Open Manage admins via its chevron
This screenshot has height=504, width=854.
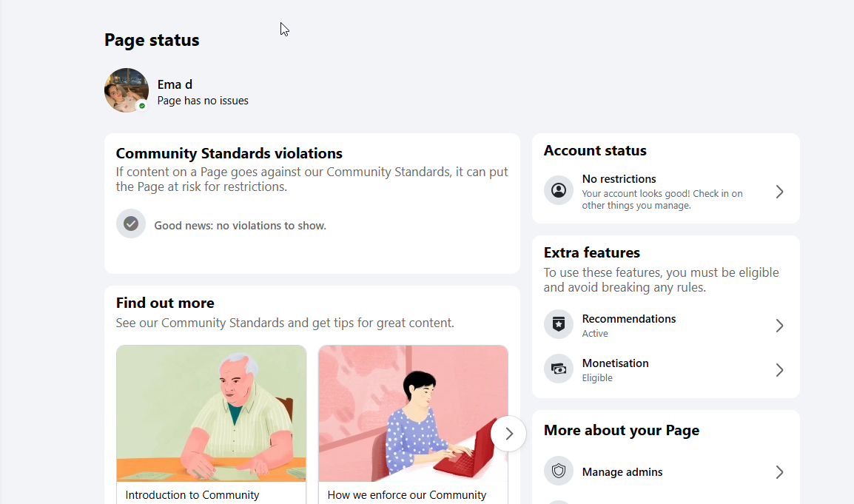[x=779, y=472]
